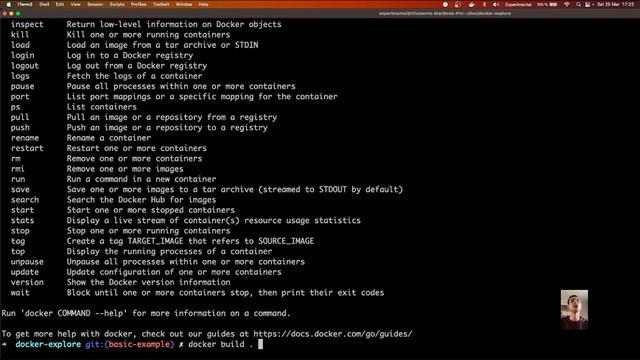Click the 'update' command name
The width and height of the screenshot is (640, 360).
25,272
